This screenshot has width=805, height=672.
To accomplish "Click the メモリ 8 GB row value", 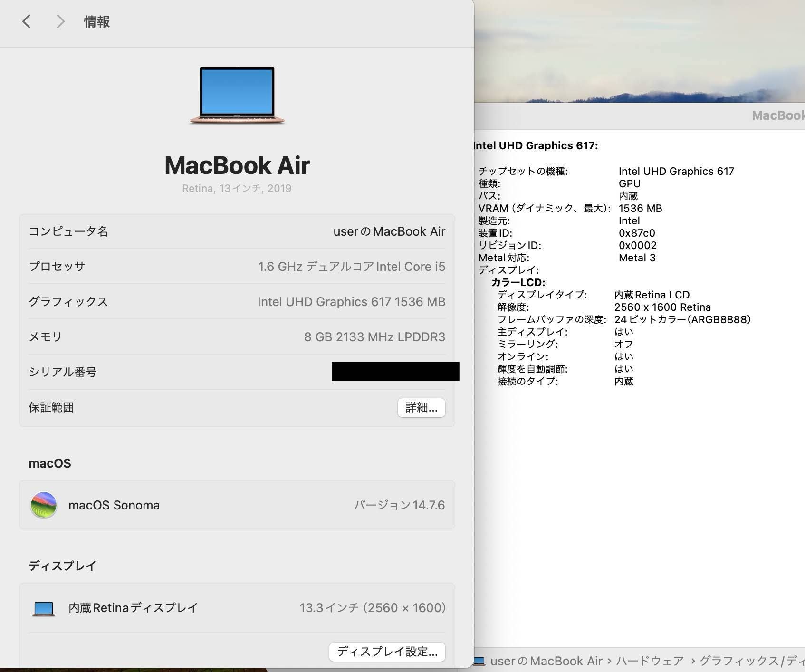I will 374,337.
